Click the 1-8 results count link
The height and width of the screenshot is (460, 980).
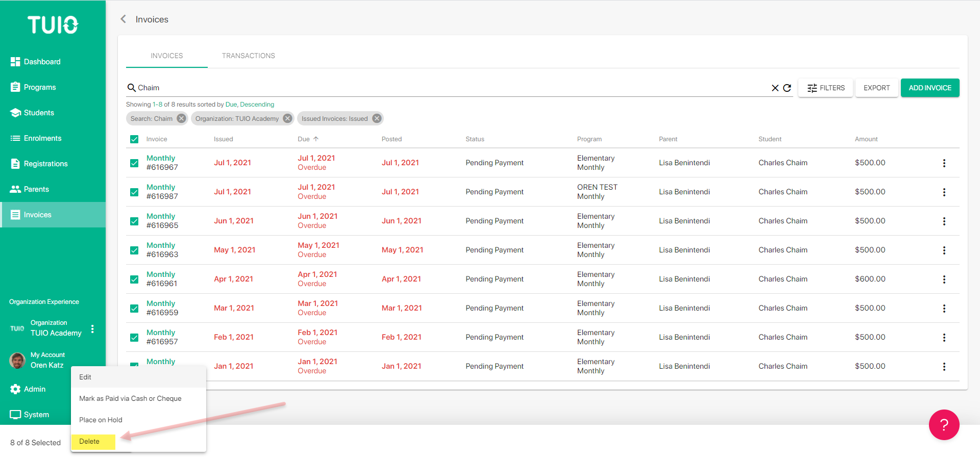coord(157,105)
